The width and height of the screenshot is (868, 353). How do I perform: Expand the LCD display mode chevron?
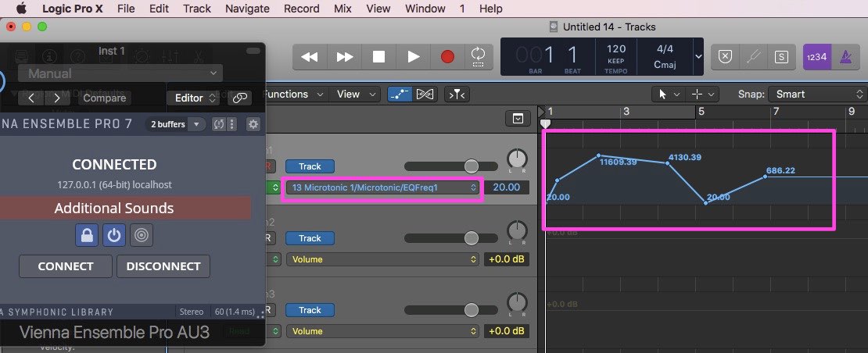698,56
